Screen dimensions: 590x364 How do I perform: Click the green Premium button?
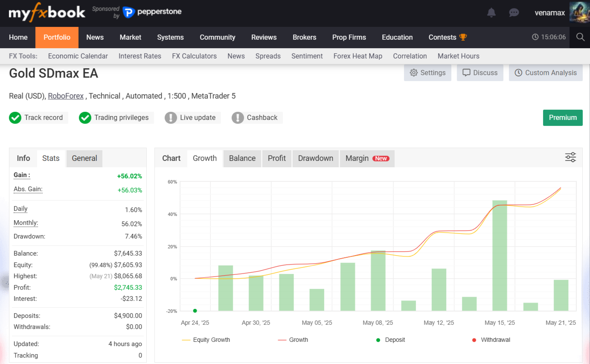[x=563, y=118]
